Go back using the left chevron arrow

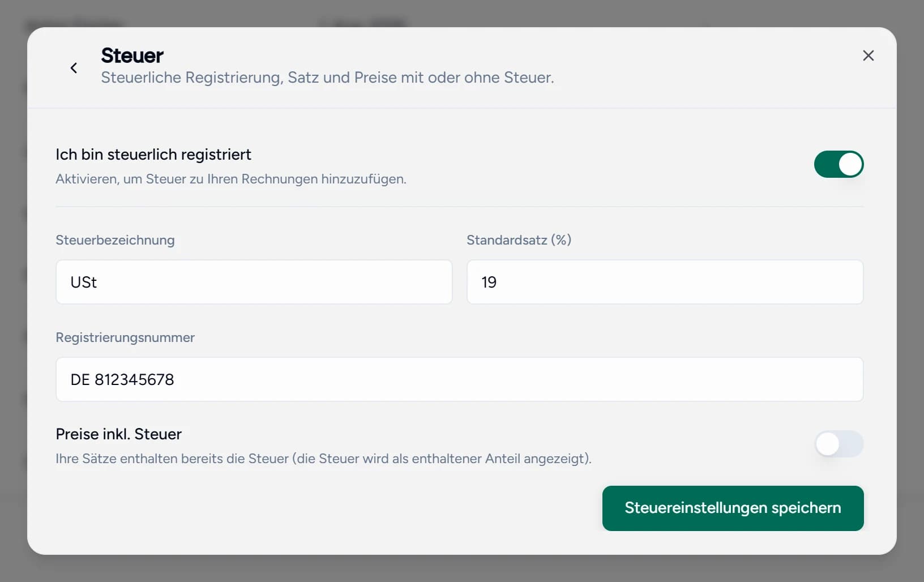coord(74,68)
